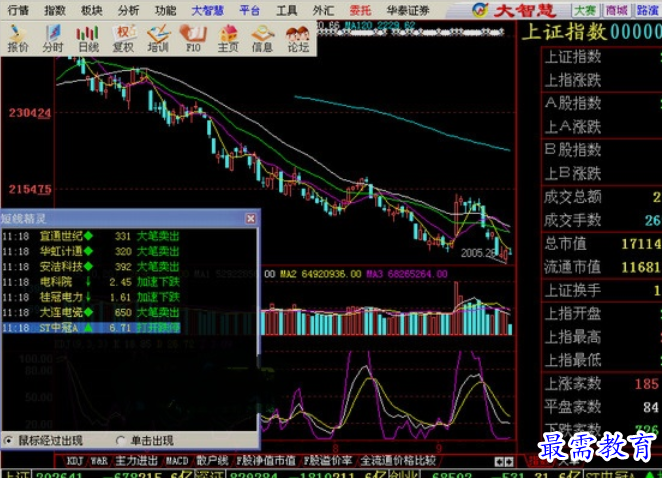Open the 工具 menu
The width and height of the screenshot is (662, 478).
pyautogui.click(x=287, y=10)
